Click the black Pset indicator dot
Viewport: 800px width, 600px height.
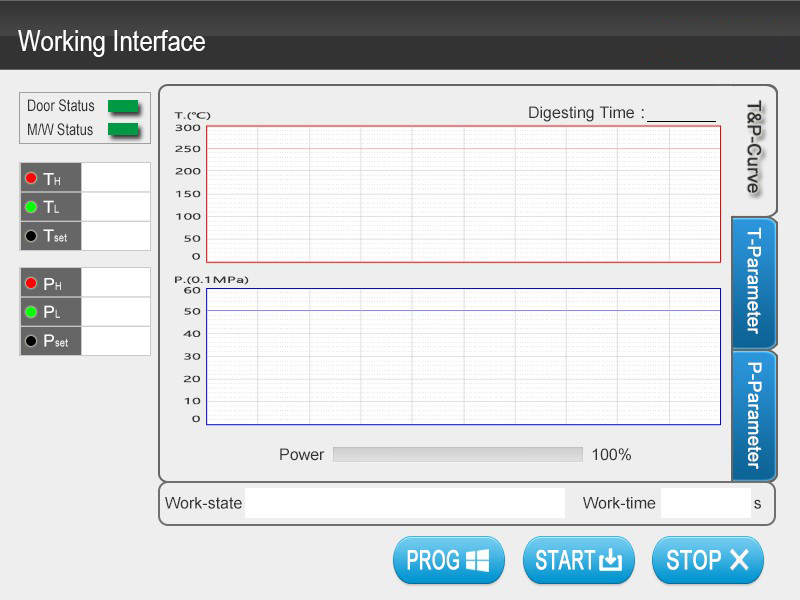tap(31, 340)
